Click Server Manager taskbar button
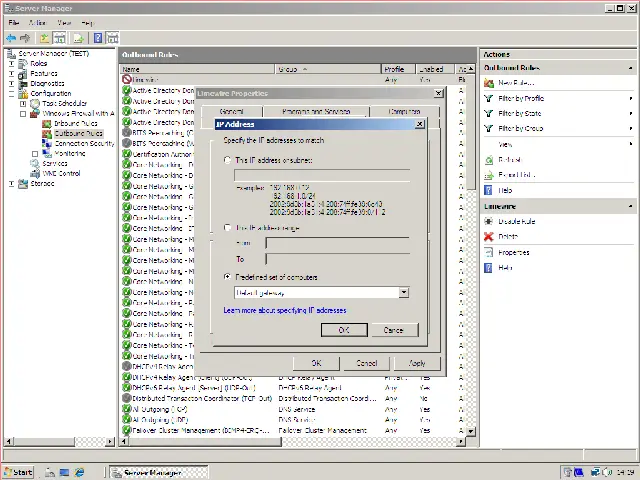Image resolution: width=640 pixels, height=480 pixels. pyautogui.click(x=159, y=473)
